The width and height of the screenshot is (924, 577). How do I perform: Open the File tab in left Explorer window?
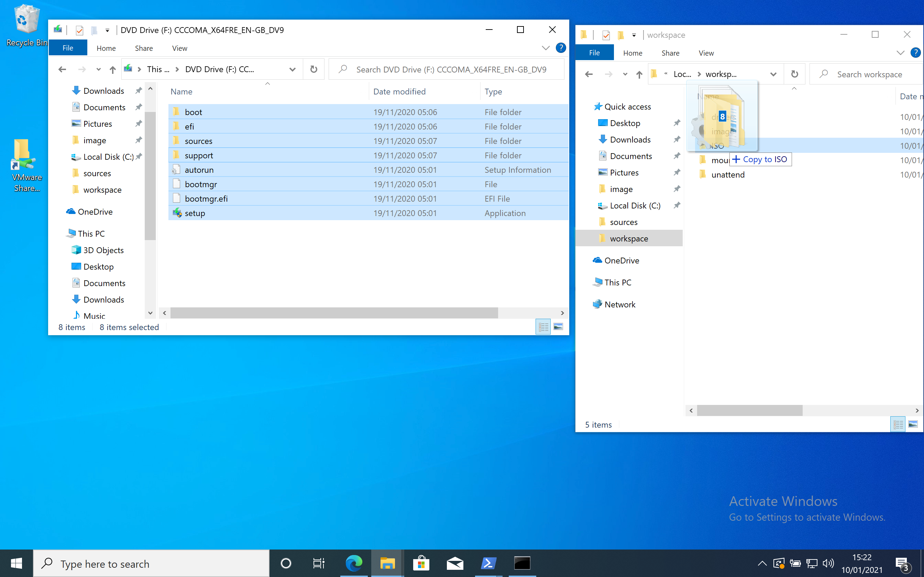(x=67, y=48)
